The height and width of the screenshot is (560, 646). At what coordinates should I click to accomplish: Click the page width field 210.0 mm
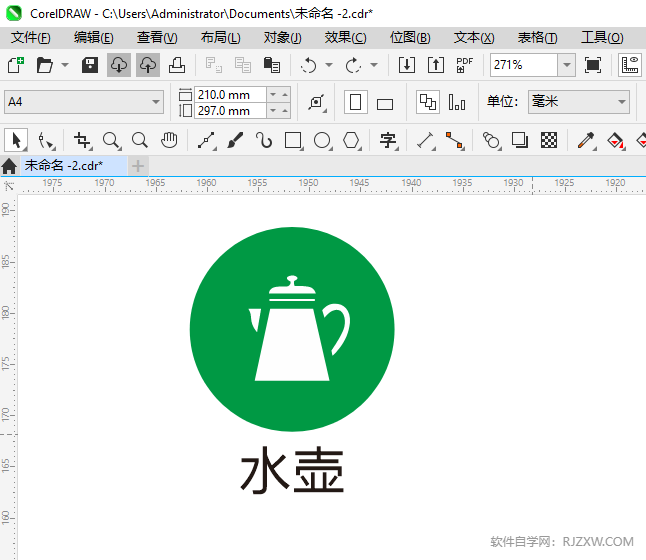[x=230, y=95]
